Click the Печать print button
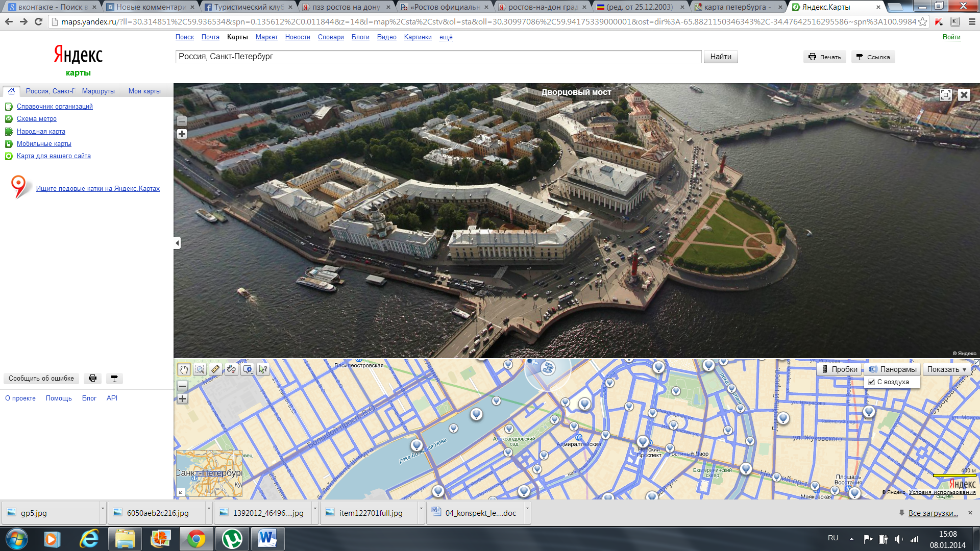Image resolution: width=980 pixels, height=551 pixels. [x=825, y=57]
